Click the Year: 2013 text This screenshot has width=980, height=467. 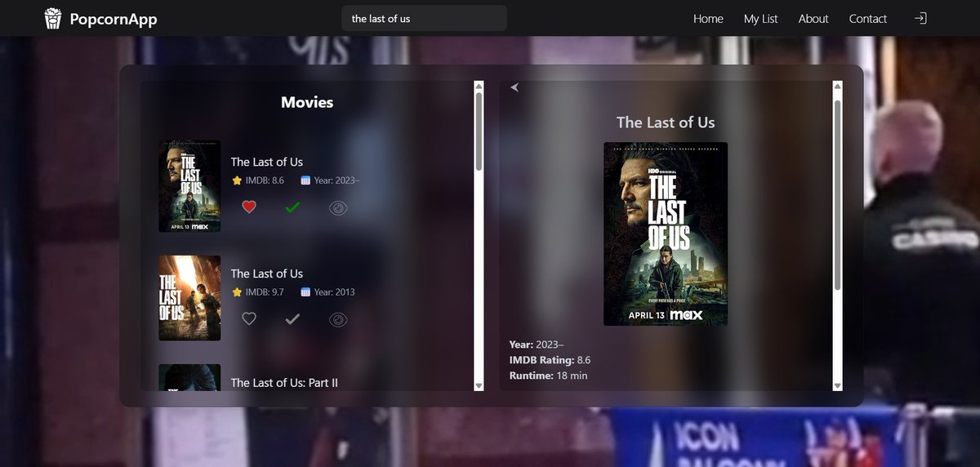tap(334, 292)
